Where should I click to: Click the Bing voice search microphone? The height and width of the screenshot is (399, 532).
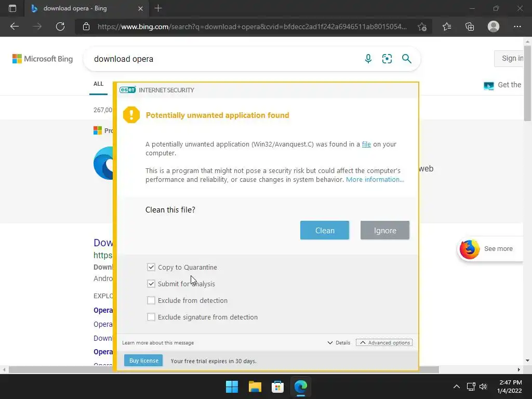coord(368,59)
